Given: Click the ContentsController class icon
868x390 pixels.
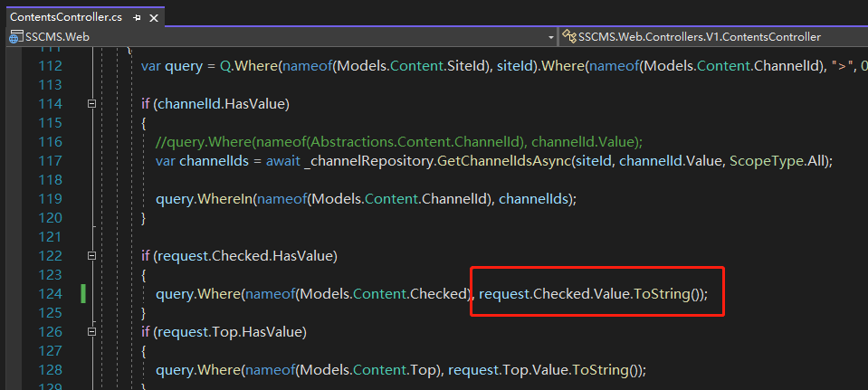Looking at the screenshot, I should tap(569, 37).
